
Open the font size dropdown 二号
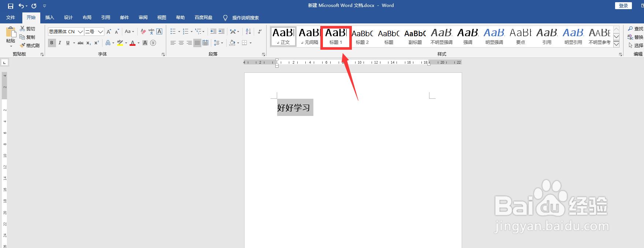[x=100, y=32]
